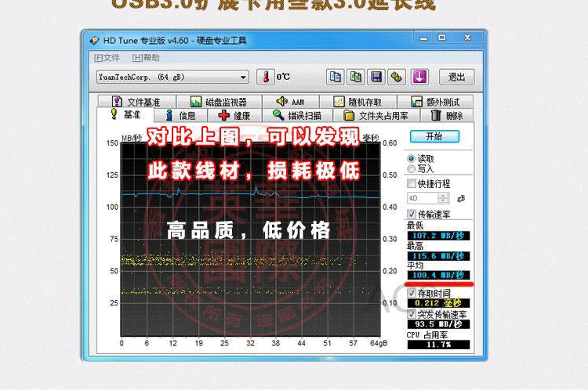
Task: Switch to the AAM tab
Action: (290, 102)
